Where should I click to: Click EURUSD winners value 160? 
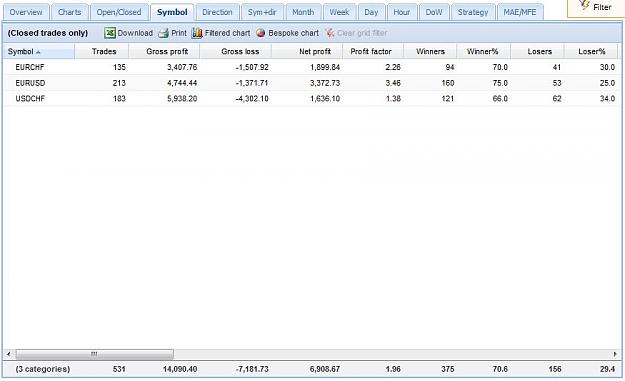pos(448,83)
